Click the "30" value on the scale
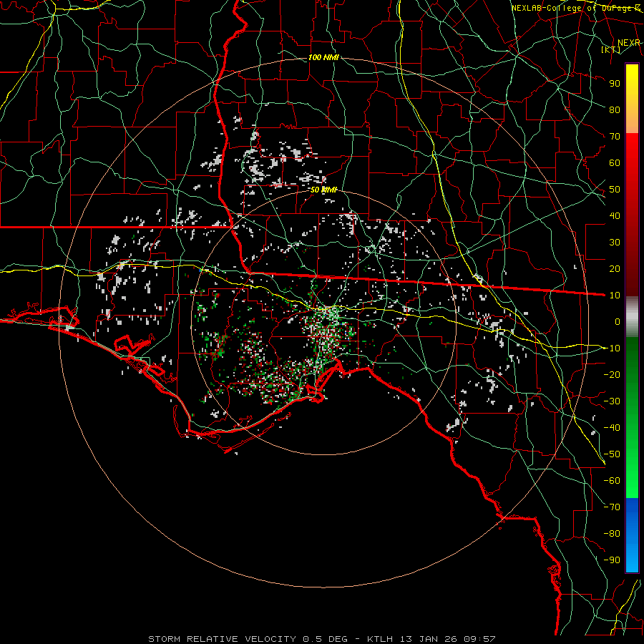Viewport: 644px width, 644px height. (x=615, y=243)
